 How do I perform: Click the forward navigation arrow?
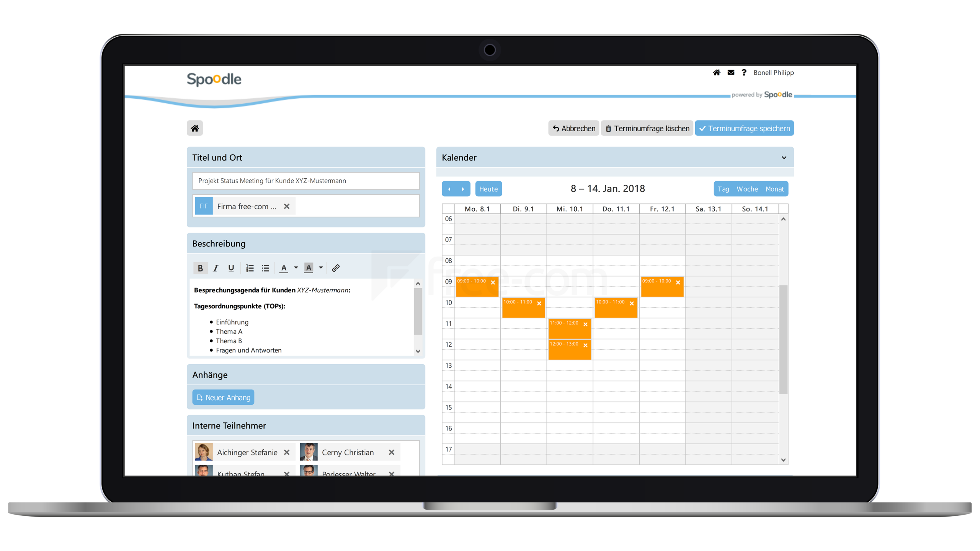tap(462, 188)
